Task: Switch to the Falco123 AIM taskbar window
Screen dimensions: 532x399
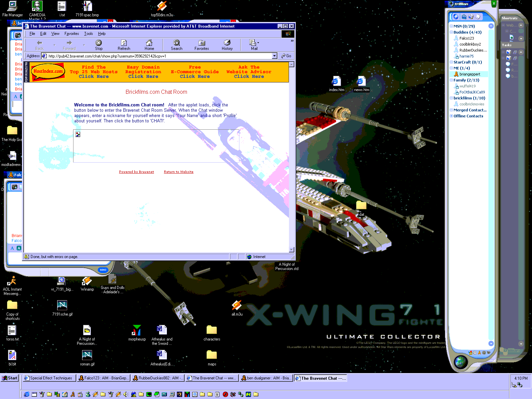Action: pos(103,378)
